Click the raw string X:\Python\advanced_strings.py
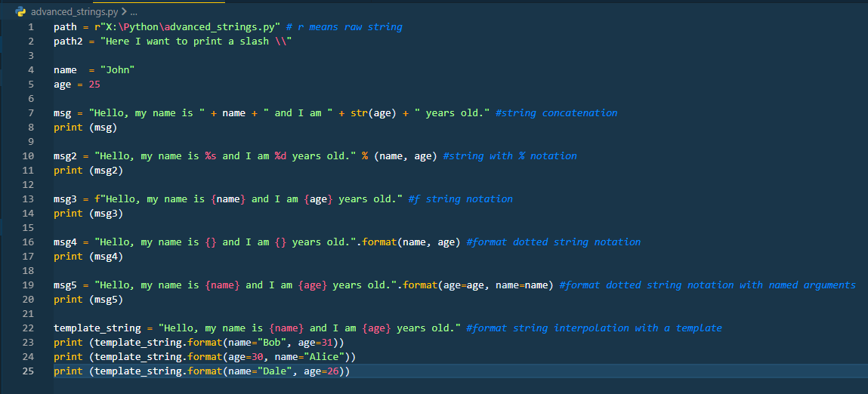Image resolution: width=868 pixels, height=394 pixels. click(191, 27)
